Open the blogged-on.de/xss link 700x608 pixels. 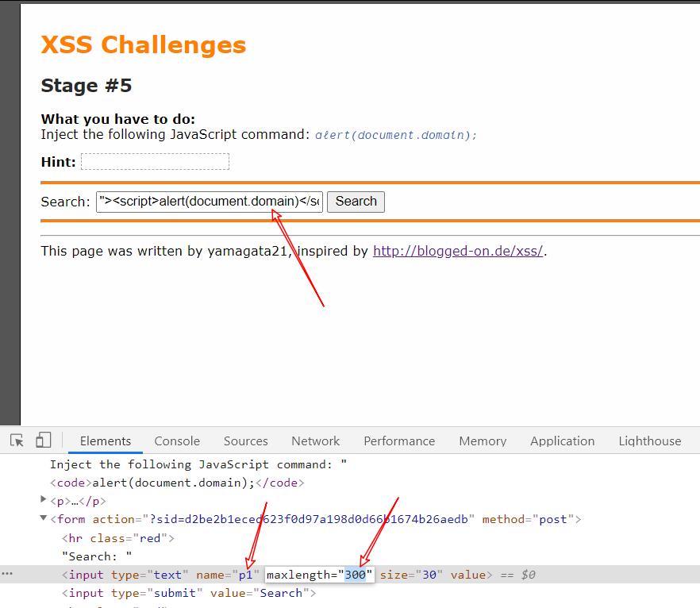click(458, 251)
